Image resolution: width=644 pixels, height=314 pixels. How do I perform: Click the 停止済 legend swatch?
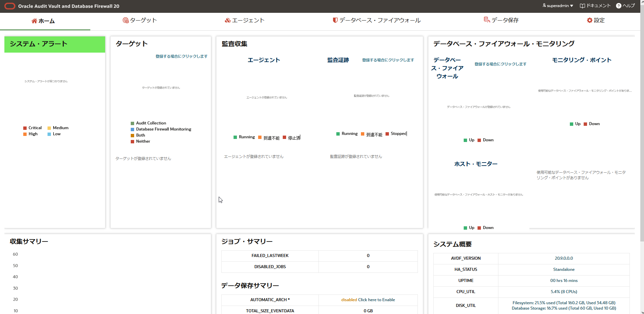point(284,137)
